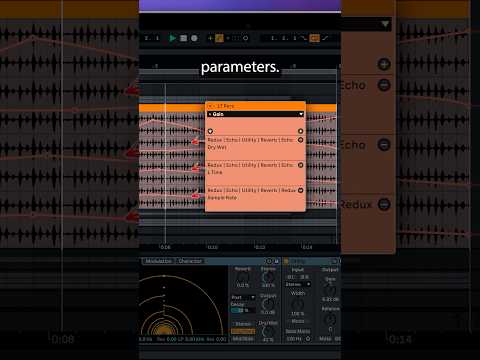Click Echo device save preset icon
The width and height of the screenshot is (480, 360).
point(276,261)
